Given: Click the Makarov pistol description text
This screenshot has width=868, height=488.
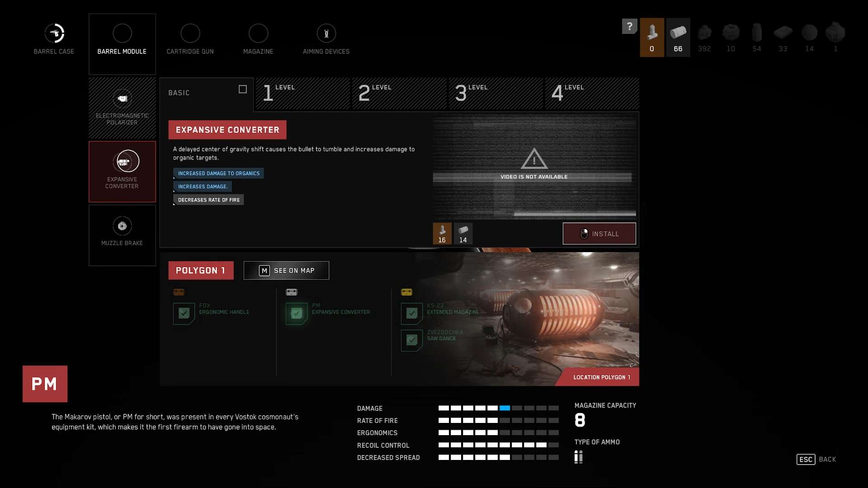Looking at the screenshot, I should 175,422.
